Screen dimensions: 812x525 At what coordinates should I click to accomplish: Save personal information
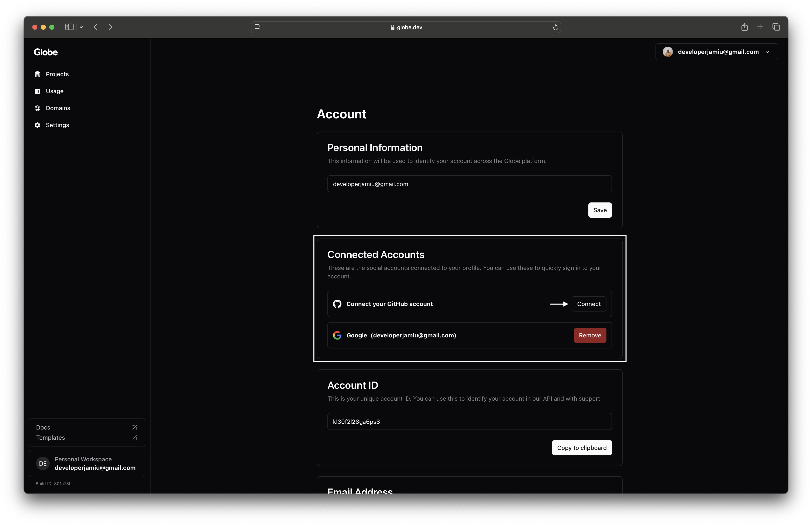(599, 210)
